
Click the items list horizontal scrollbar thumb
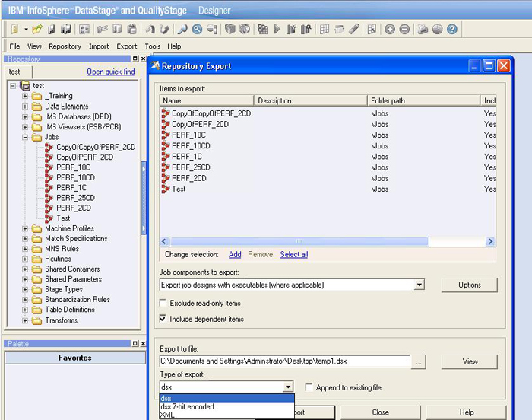pyautogui.click(x=299, y=242)
